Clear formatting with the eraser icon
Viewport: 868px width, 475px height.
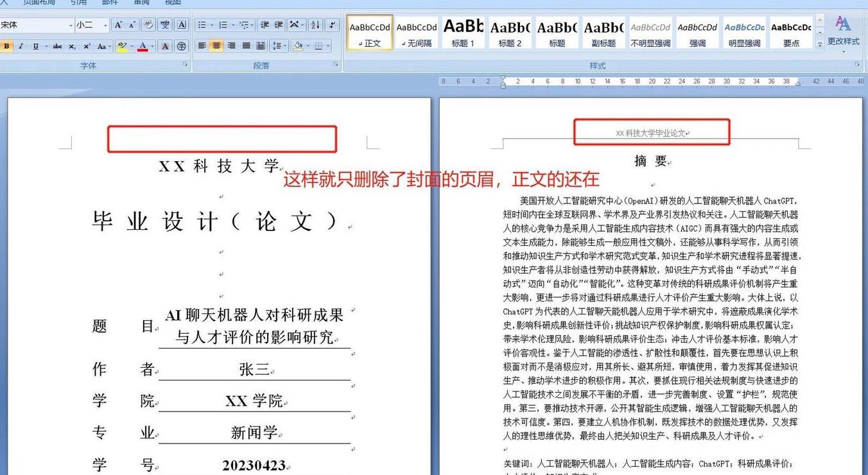[148, 25]
